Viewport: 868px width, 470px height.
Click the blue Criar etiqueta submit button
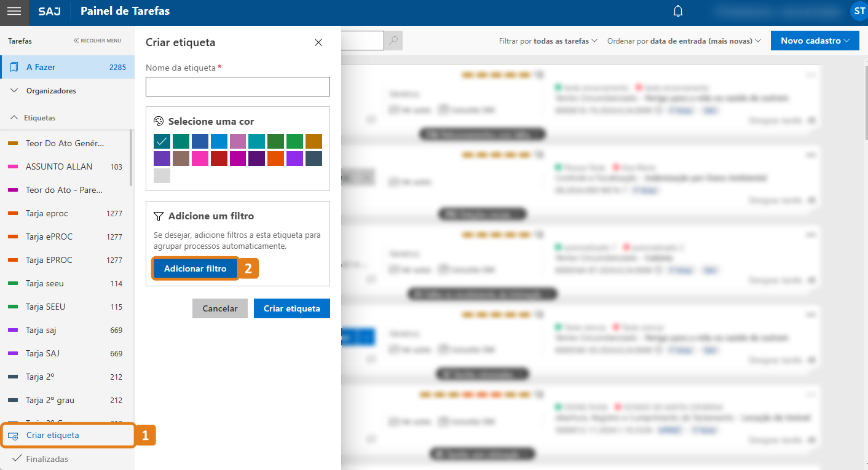pyautogui.click(x=291, y=308)
